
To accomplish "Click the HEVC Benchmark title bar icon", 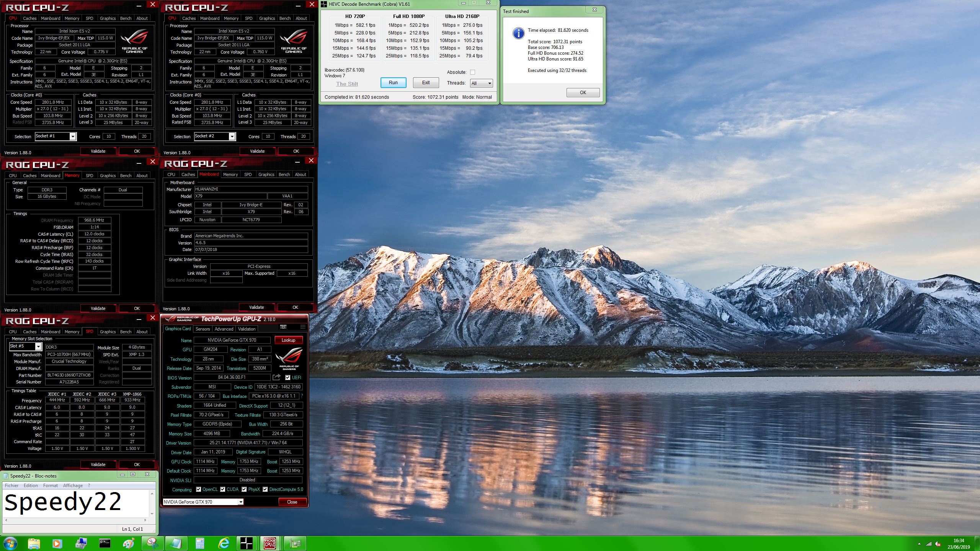I will 324,4.
